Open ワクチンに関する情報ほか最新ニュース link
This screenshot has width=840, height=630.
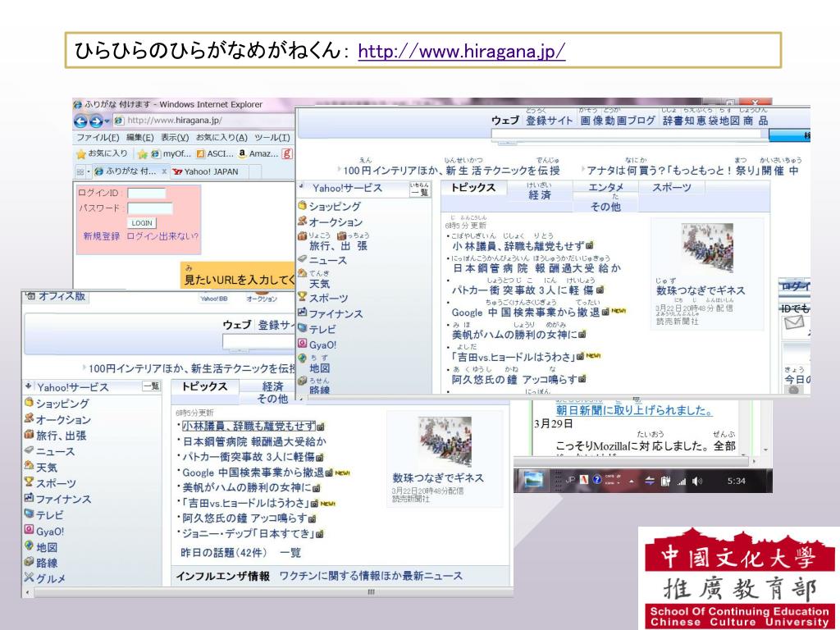[x=371, y=576]
